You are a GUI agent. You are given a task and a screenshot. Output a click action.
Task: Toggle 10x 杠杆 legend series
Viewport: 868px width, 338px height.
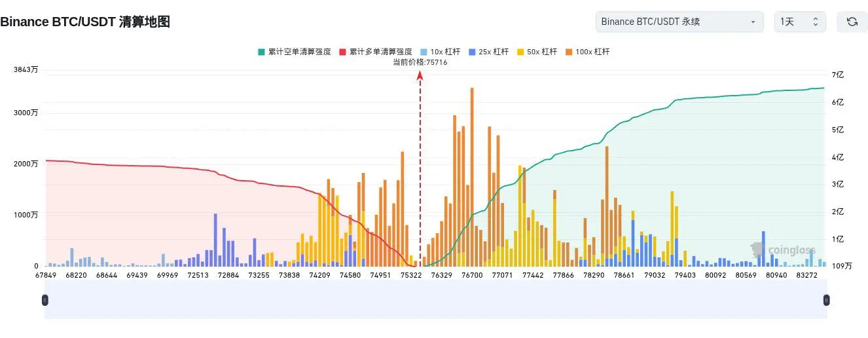(x=441, y=51)
